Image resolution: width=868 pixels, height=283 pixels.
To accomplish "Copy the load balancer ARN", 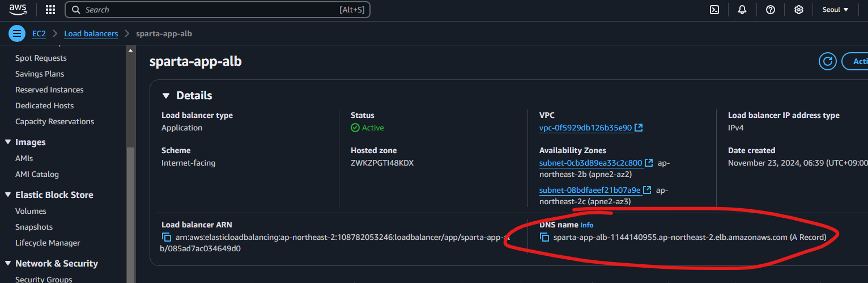I will pyautogui.click(x=167, y=237).
